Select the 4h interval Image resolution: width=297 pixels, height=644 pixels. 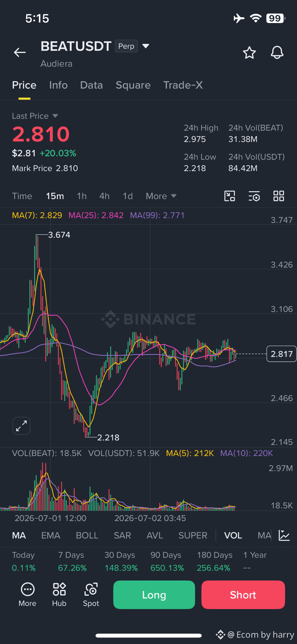[104, 196]
